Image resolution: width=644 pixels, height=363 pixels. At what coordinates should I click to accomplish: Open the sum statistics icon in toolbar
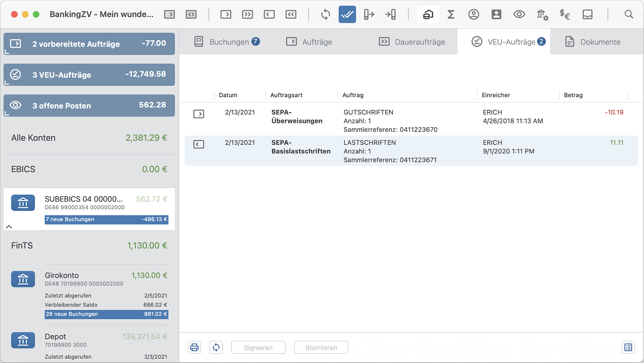451,14
